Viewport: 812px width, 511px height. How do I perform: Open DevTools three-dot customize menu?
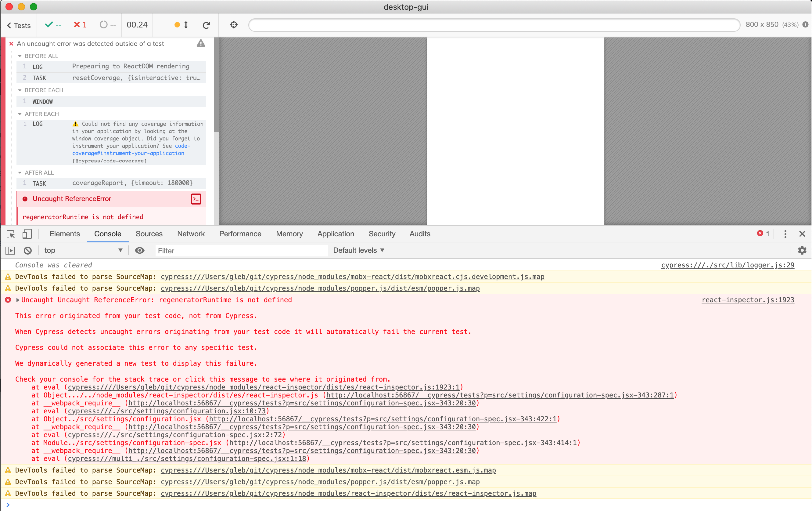point(785,234)
